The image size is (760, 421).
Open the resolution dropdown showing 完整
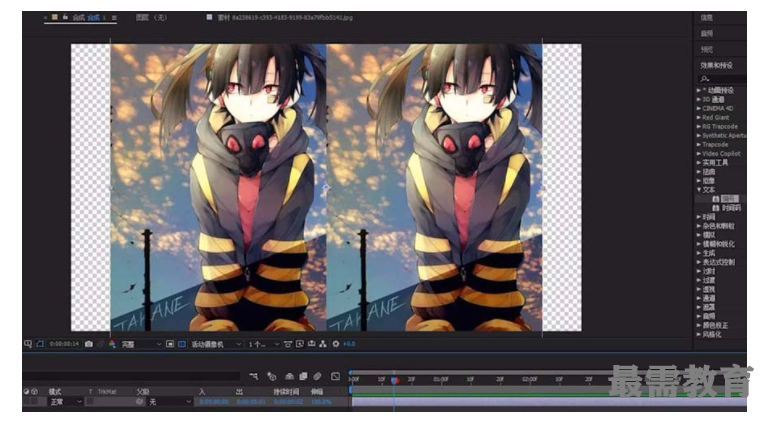coord(141,344)
